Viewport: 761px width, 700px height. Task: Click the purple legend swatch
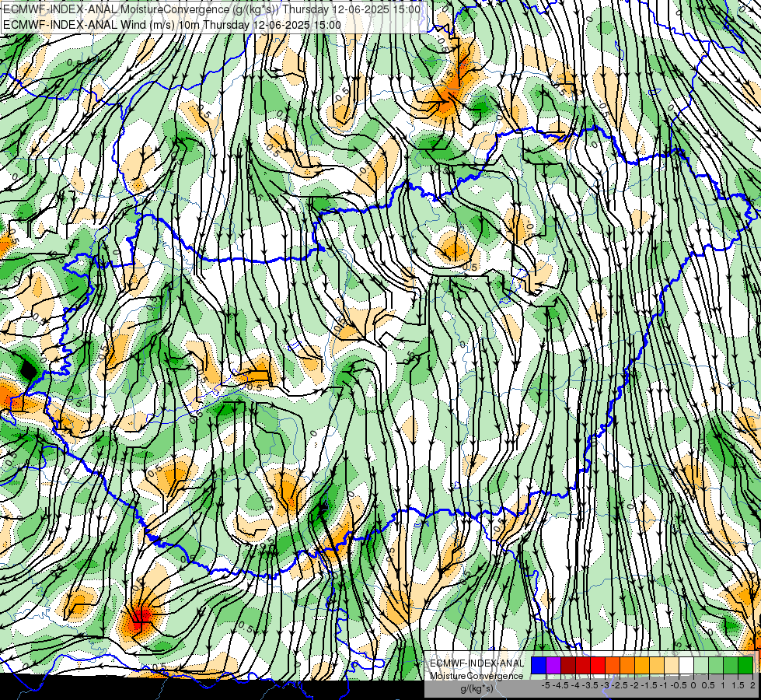553,665
